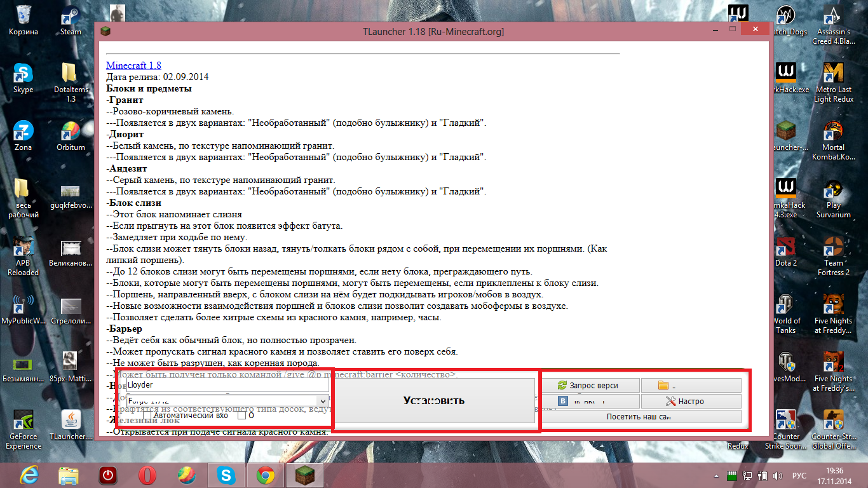Click the Блок слизи heading

pos(135,203)
